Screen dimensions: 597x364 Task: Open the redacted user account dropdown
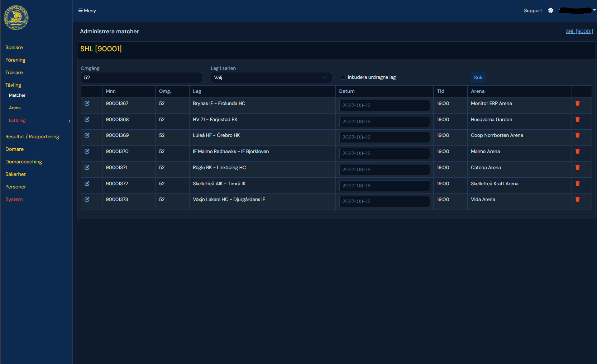(x=577, y=10)
